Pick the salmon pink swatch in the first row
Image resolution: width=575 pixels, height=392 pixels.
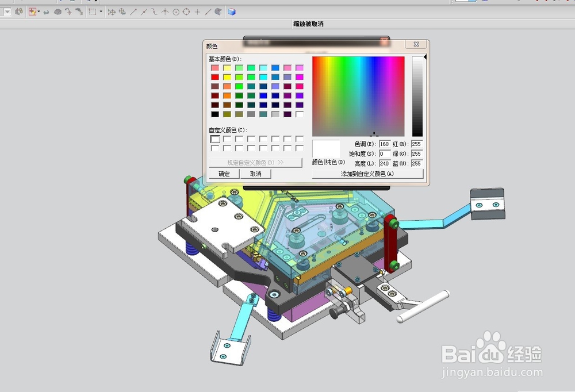(215, 68)
